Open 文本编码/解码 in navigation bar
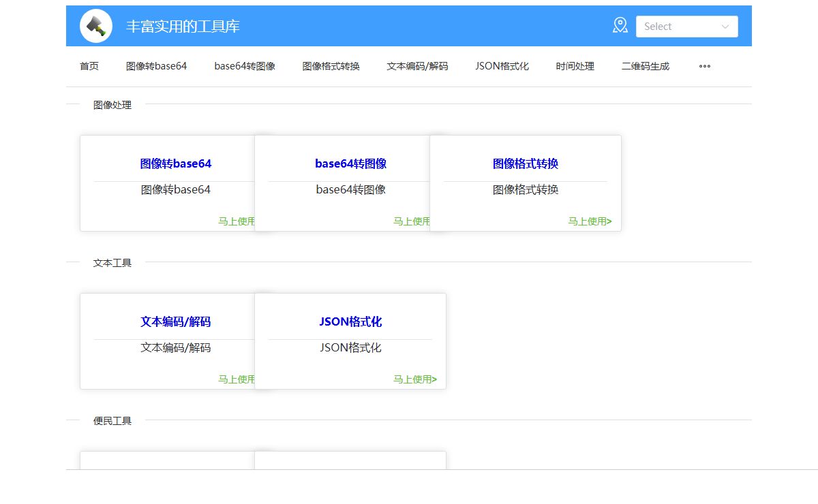The width and height of the screenshot is (818, 504). 417,66
